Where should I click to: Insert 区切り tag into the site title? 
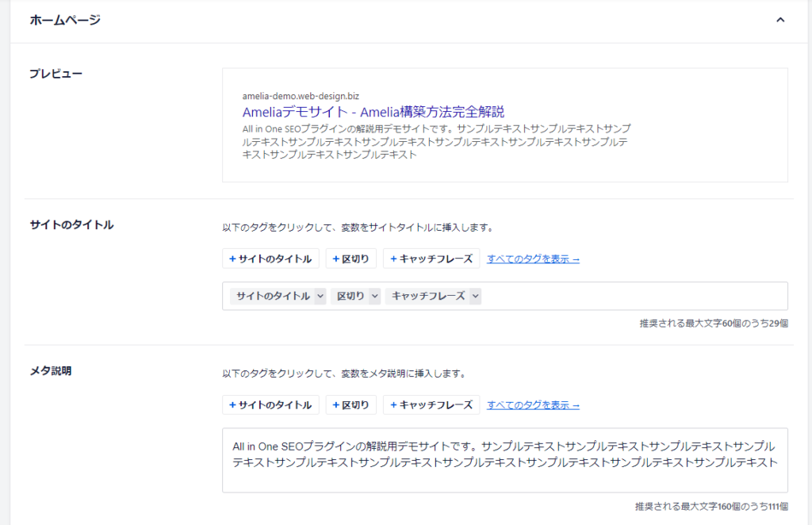tap(350, 259)
